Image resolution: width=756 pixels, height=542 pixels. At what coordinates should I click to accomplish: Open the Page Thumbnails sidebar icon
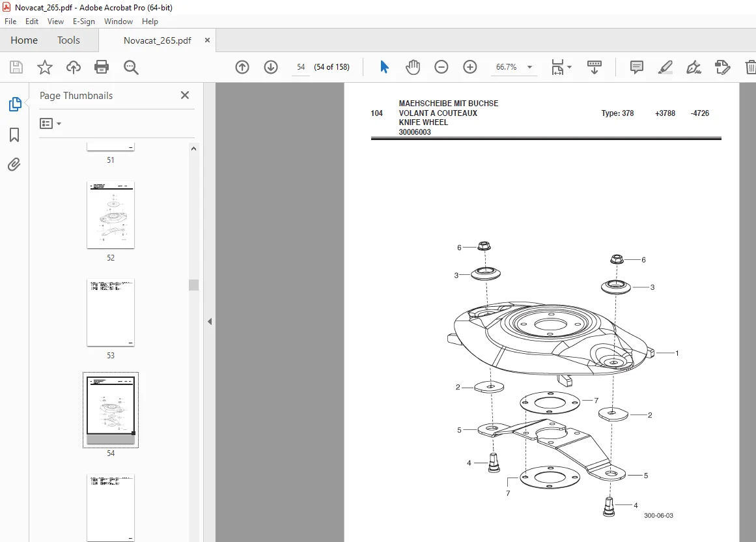point(15,104)
